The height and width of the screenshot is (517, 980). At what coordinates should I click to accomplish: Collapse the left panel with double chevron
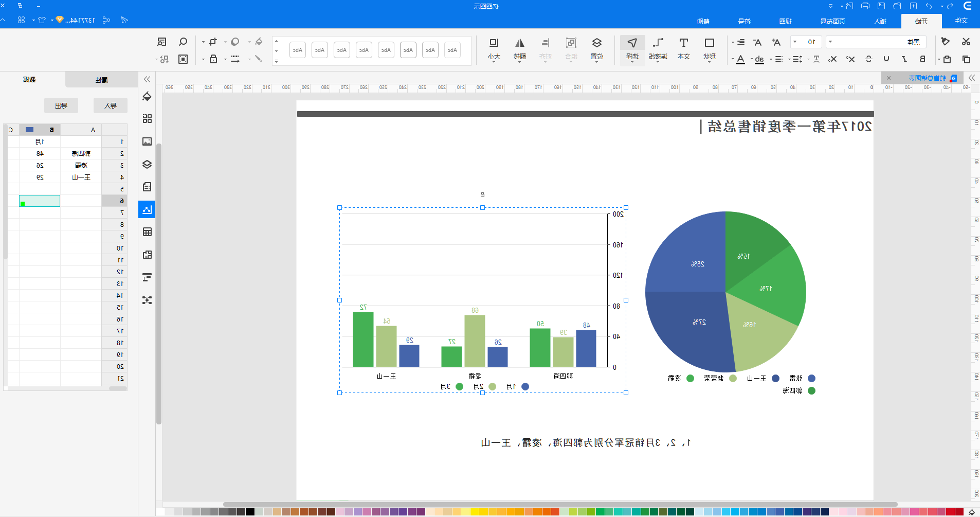[147, 79]
